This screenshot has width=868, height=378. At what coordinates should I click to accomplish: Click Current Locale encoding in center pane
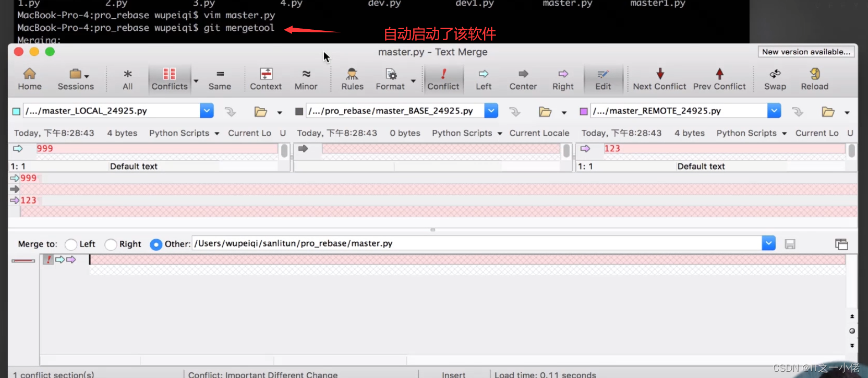(539, 133)
